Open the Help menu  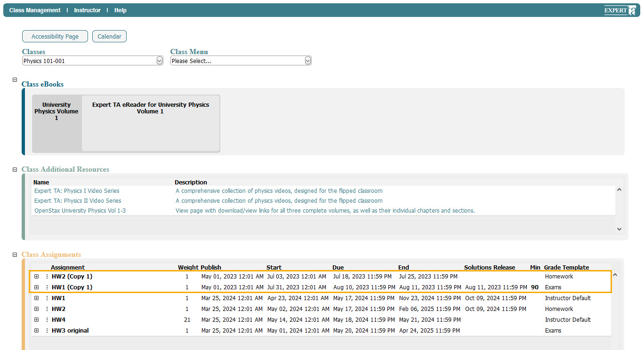[x=120, y=10]
